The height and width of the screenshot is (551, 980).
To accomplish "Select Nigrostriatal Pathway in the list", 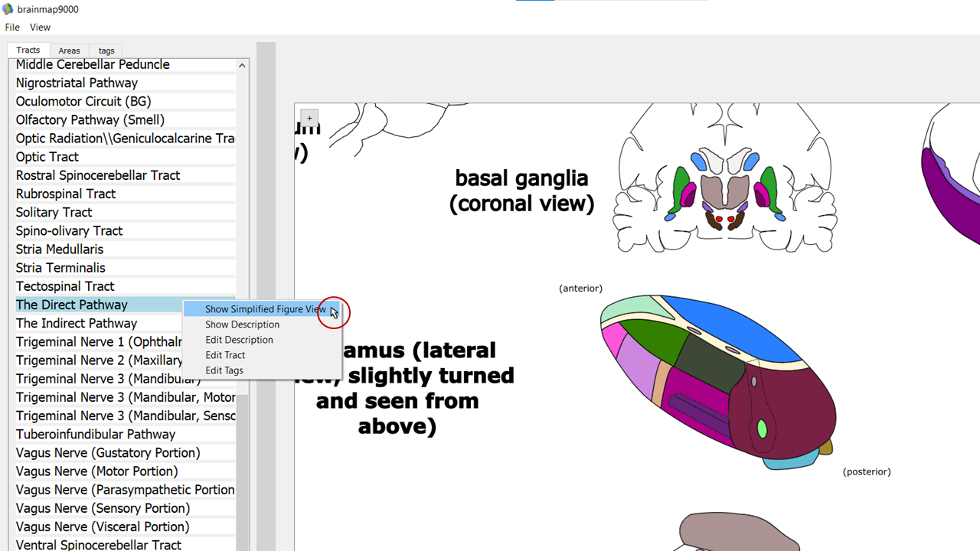I will 77,83.
